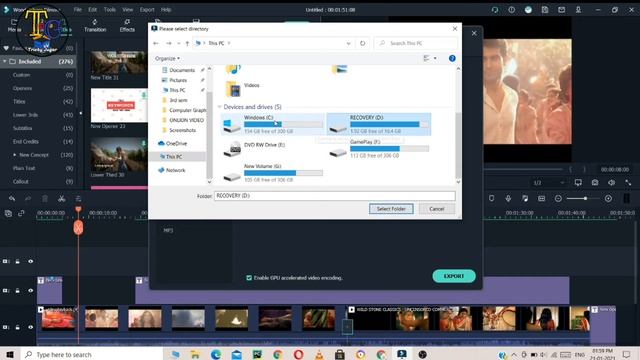Toggle the link icon left of the timeline
Viewport: 640px width, 360px height.
(x=21, y=213)
